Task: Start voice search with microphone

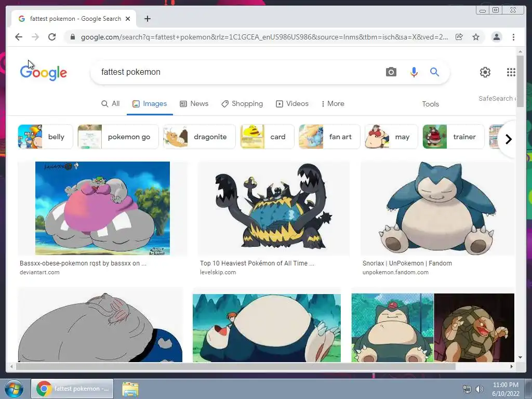Action: click(414, 72)
